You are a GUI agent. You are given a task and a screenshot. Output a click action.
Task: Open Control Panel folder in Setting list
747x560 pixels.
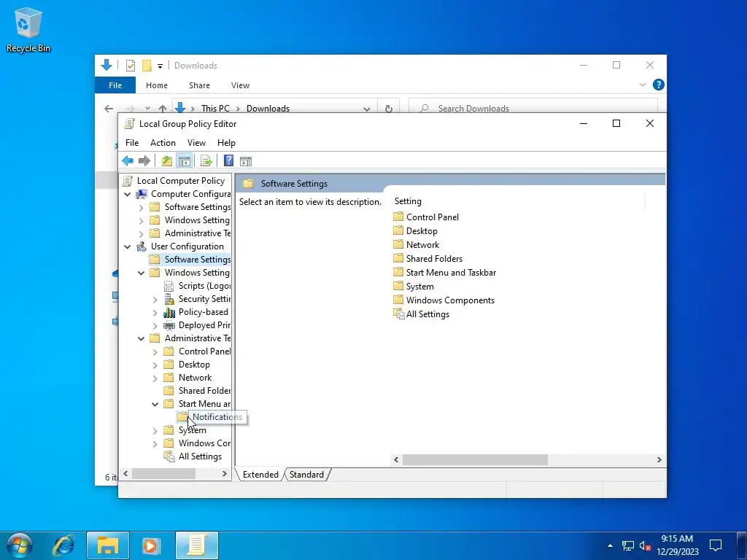point(432,217)
